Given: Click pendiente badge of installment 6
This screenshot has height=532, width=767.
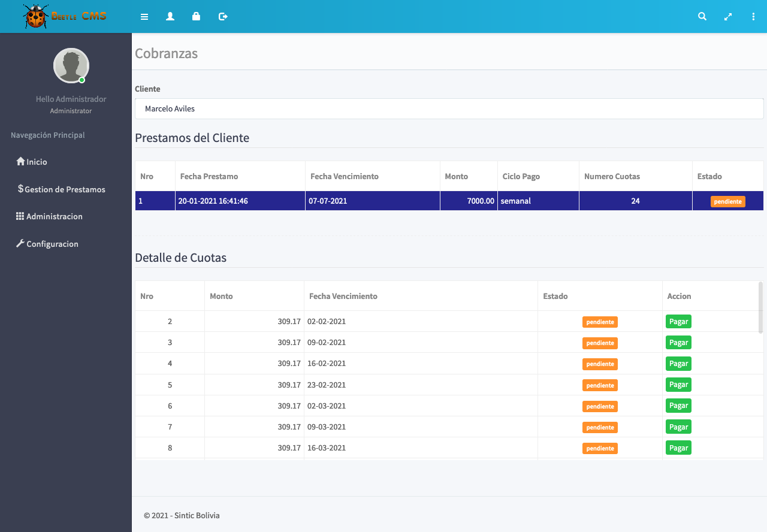Looking at the screenshot, I should pyautogui.click(x=600, y=406).
